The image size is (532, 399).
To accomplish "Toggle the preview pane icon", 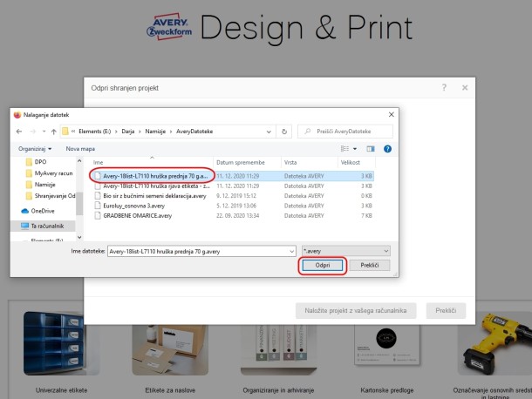I will (x=371, y=149).
